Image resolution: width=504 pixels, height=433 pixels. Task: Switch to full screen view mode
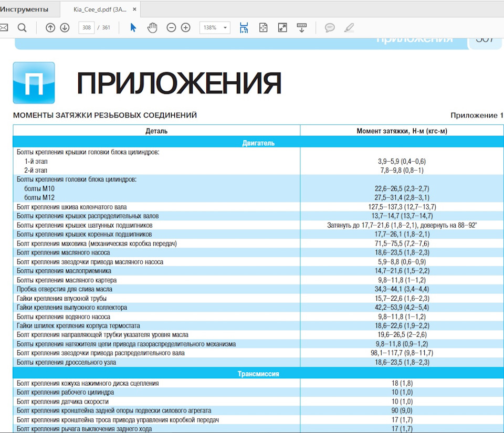(x=282, y=28)
